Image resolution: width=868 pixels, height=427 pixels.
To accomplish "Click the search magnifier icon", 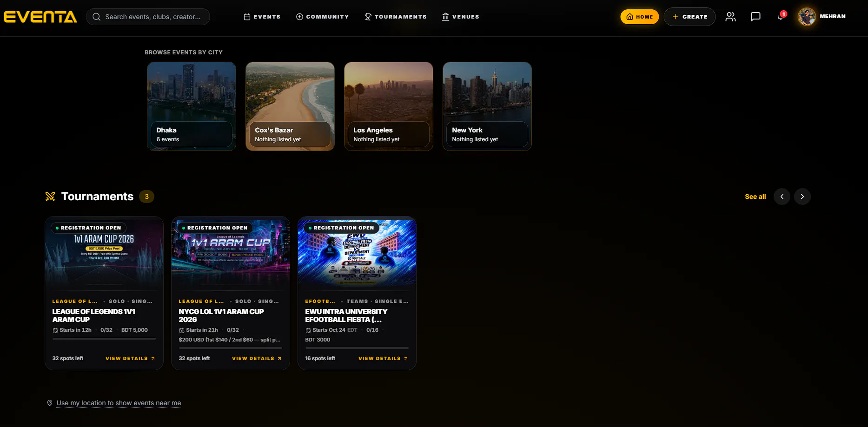I will (x=96, y=17).
